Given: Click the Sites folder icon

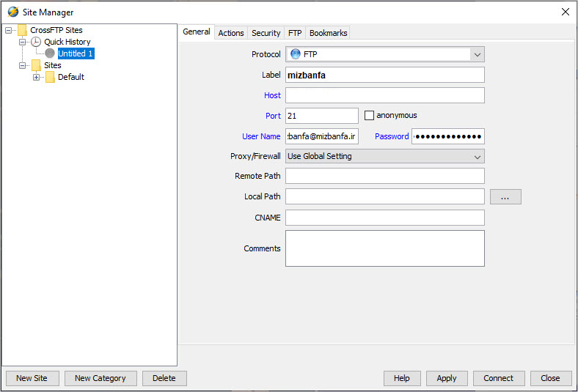Looking at the screenshot, I should point(36,65).
